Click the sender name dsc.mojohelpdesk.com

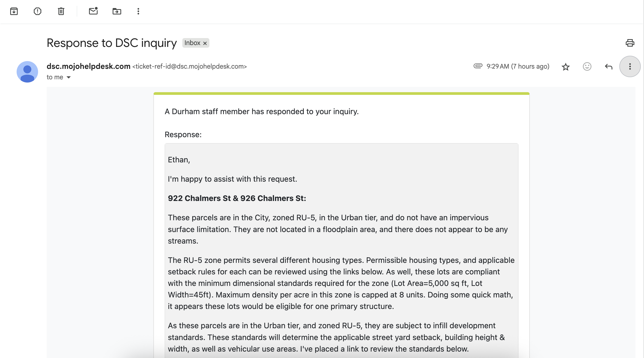point(88,66)
